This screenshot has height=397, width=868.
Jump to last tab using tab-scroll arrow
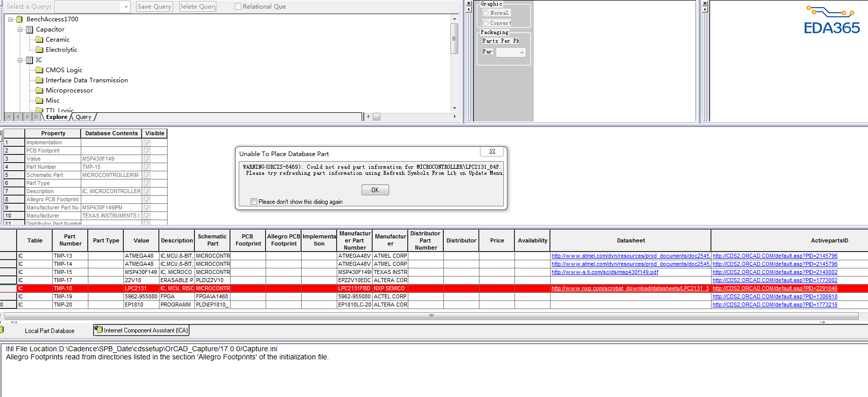(36, 117)
